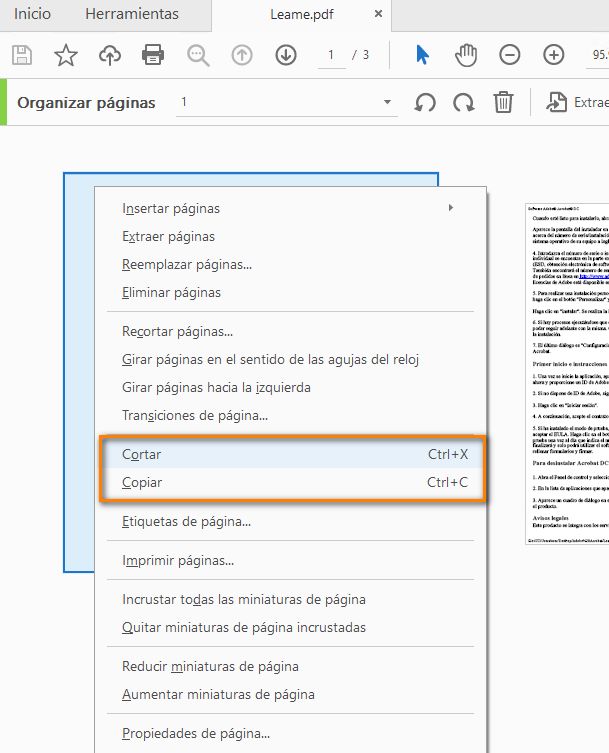
Task: Zoom in with the plus icon
Action: coord(553,55)
